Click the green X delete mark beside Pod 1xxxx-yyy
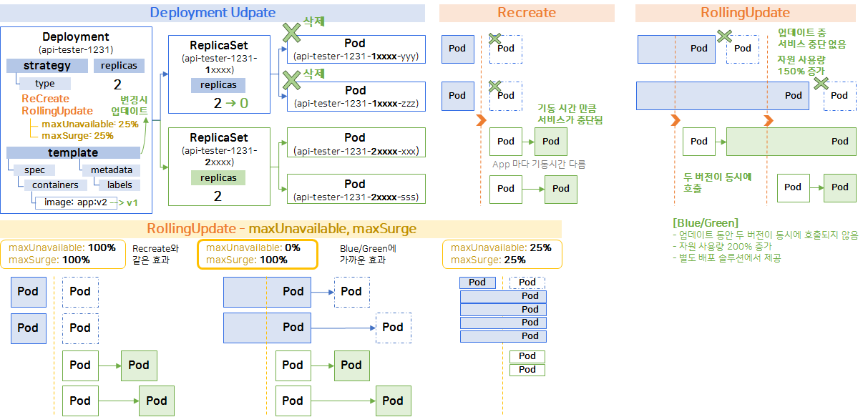The image size is (868, 417). [291, 34]
